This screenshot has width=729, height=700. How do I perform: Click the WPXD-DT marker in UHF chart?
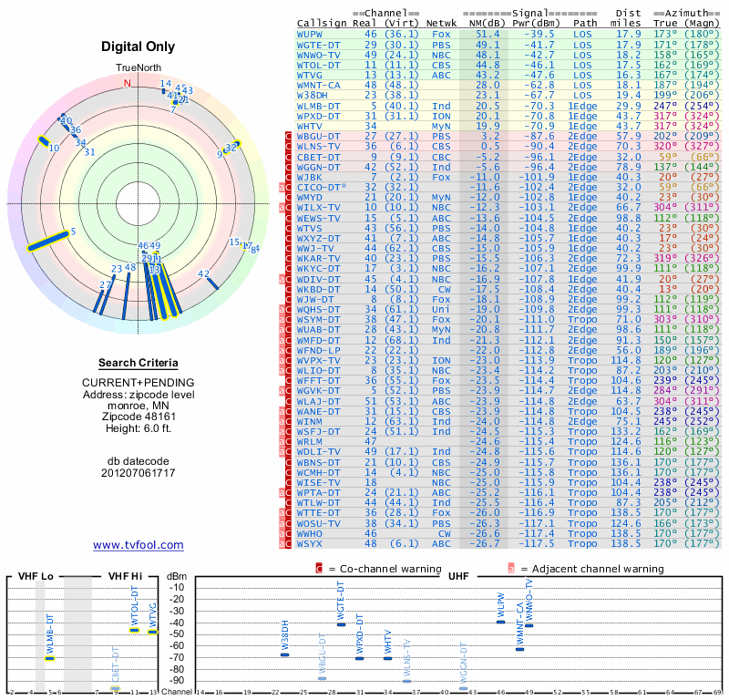[359, 658]
